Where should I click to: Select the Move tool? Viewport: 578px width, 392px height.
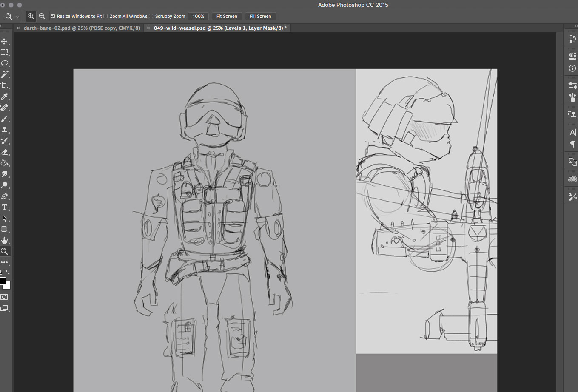coord(4,42)
